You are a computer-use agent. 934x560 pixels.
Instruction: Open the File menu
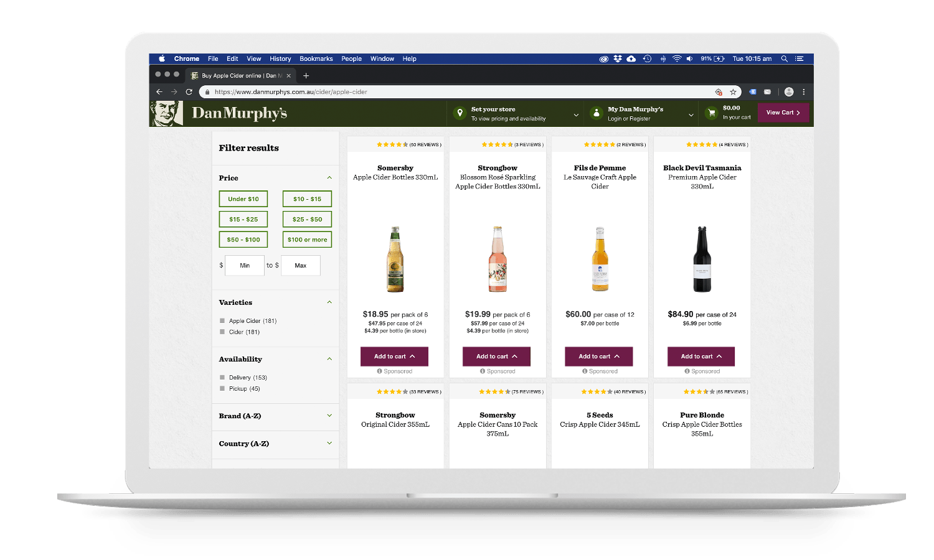pyautogui.click(x=213, y=58)
